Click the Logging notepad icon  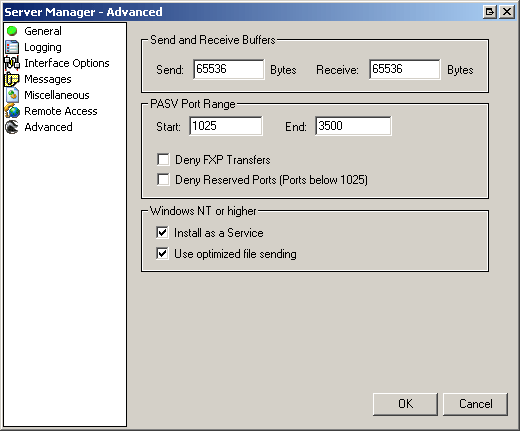[12, 47]
